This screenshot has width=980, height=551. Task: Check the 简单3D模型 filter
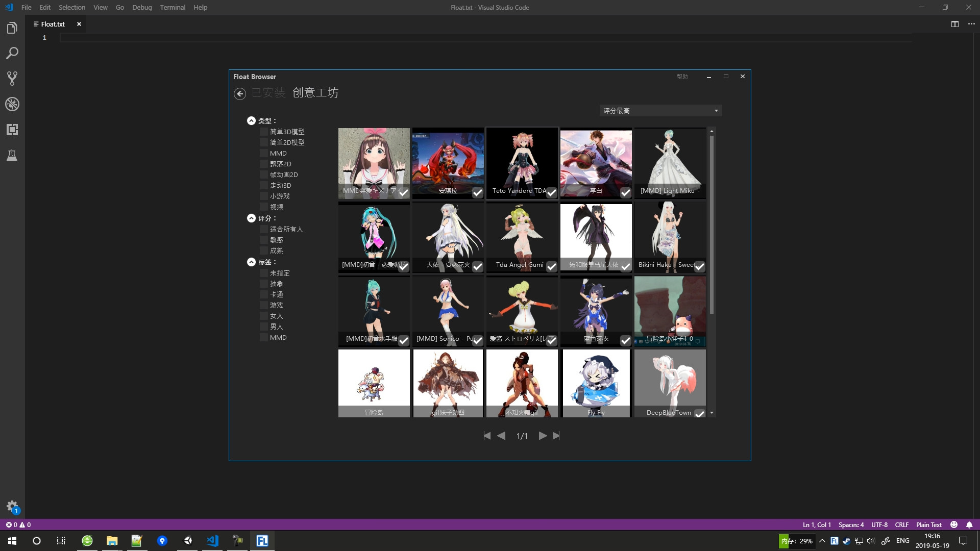[264, 132]
